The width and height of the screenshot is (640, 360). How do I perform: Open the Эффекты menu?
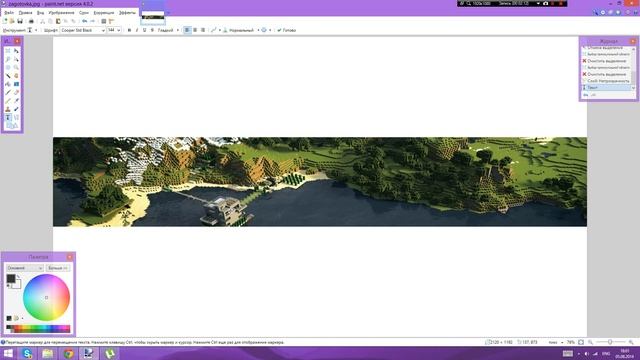pos(127,13)
